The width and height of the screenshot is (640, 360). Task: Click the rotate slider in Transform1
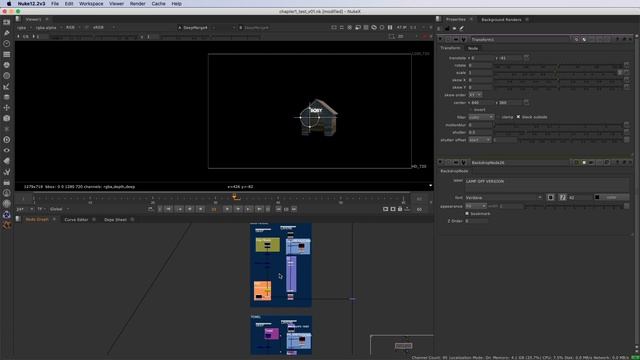pyautogui.click(x=558, y=66)
